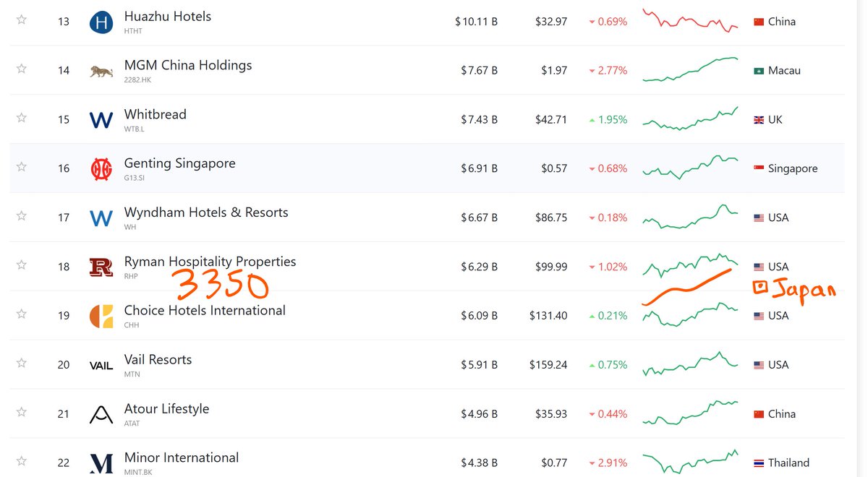Open the MGM China Holdings link

click(x=188, y=65)
